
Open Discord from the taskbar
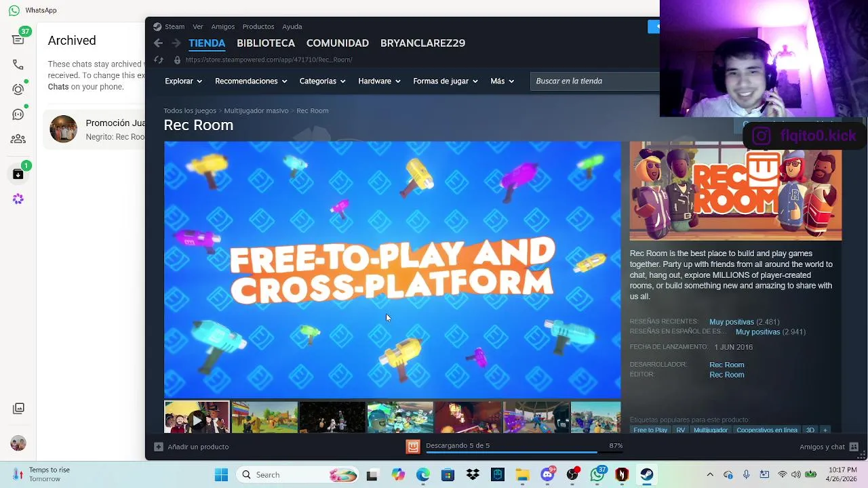tap(548, 474)
